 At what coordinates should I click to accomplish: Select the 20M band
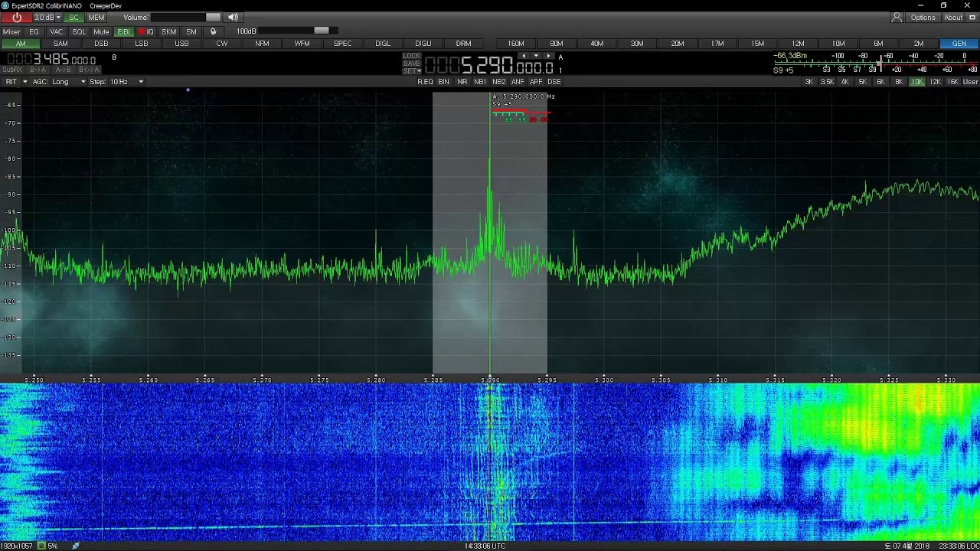click(x=677, y=44)
